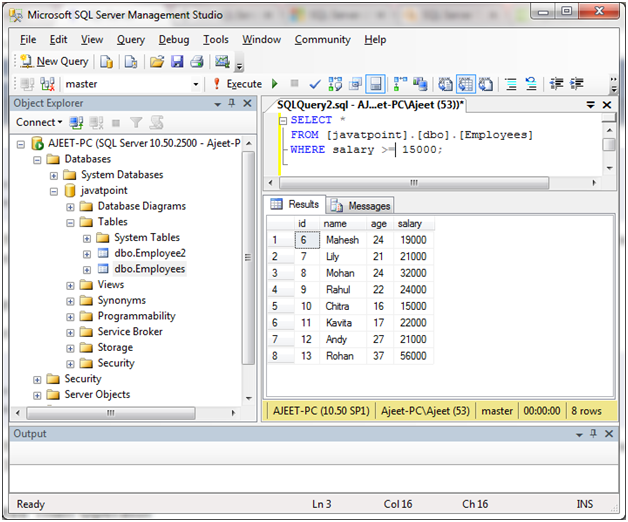Open file using folder icon

(x=157, y=62)
